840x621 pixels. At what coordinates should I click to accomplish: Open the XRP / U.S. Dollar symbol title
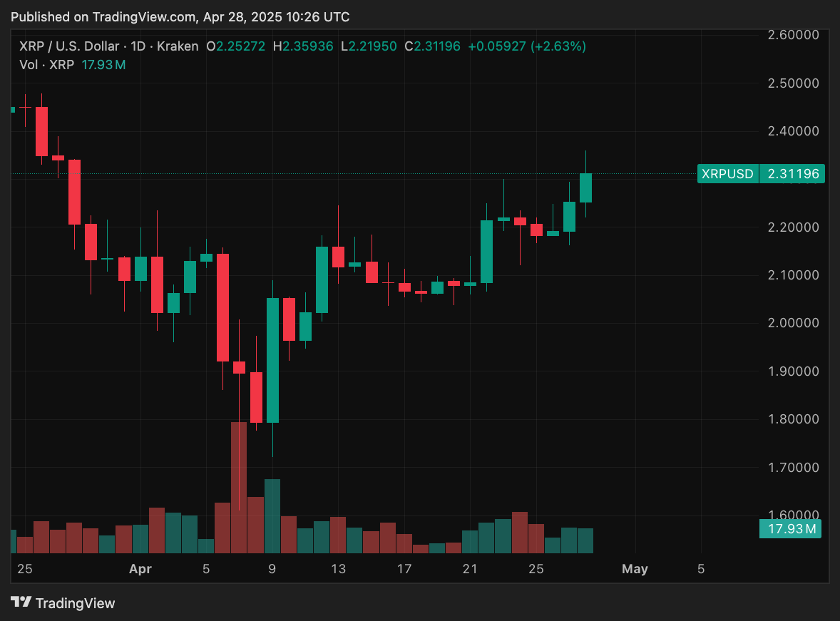point(68,46)
